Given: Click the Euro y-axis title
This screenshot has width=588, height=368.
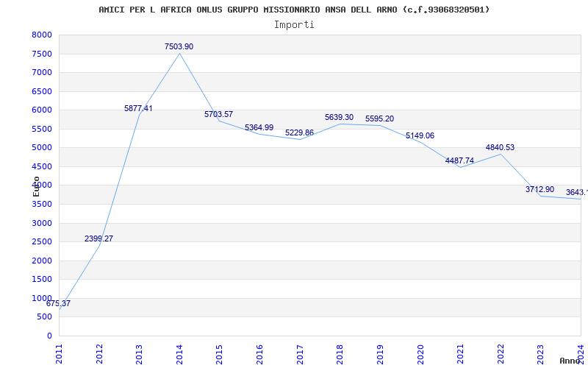Looking at the screenshot, I should [36, 186].
